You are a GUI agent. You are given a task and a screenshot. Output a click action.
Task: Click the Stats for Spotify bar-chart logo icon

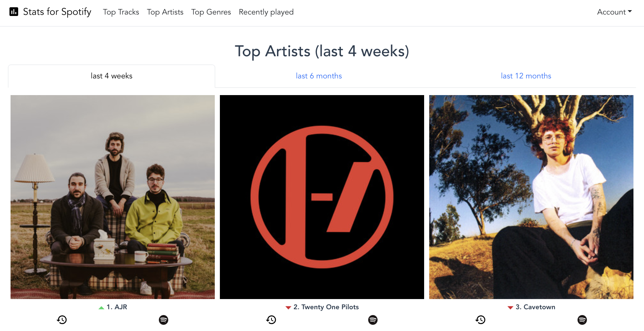[x=14, y=12]
